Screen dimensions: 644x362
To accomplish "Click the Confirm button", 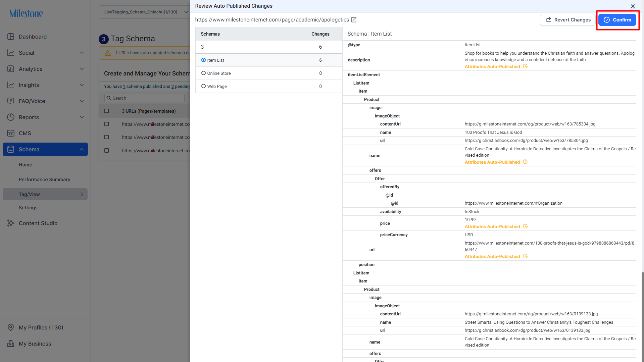I will (x=617, y=20).
